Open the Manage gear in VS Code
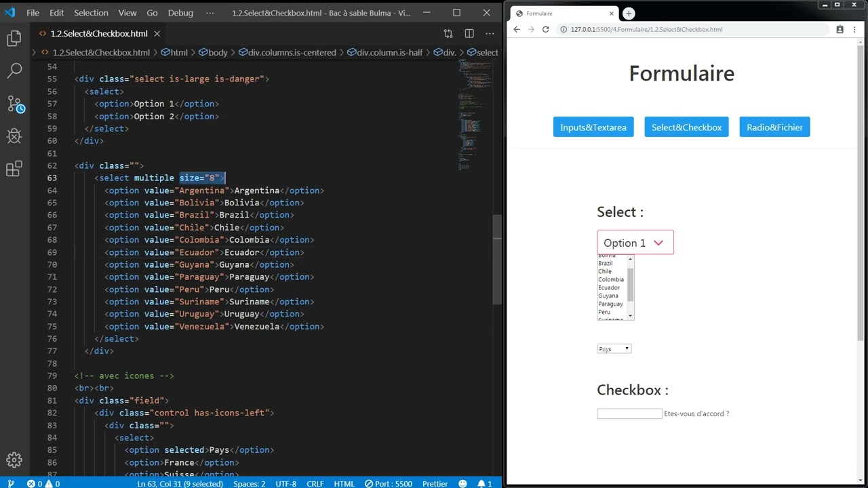 (14, 460)
